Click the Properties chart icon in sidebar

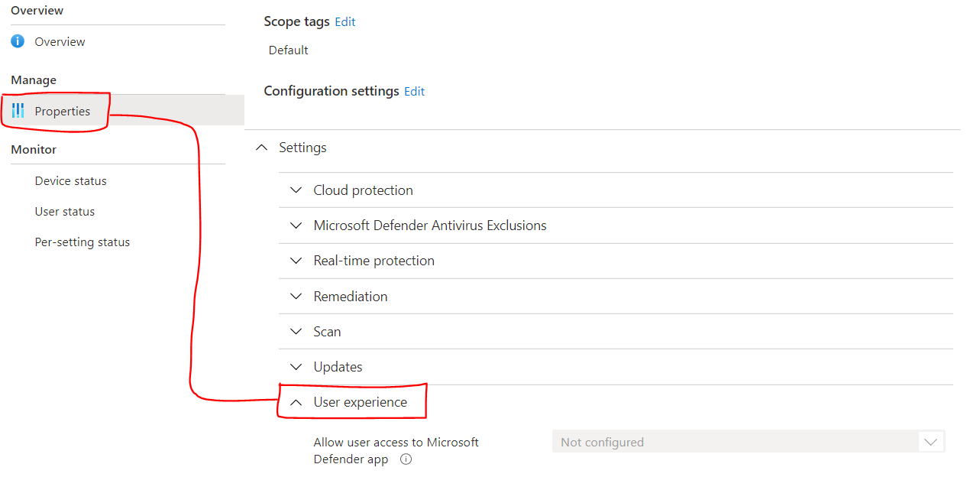(18, 110)
